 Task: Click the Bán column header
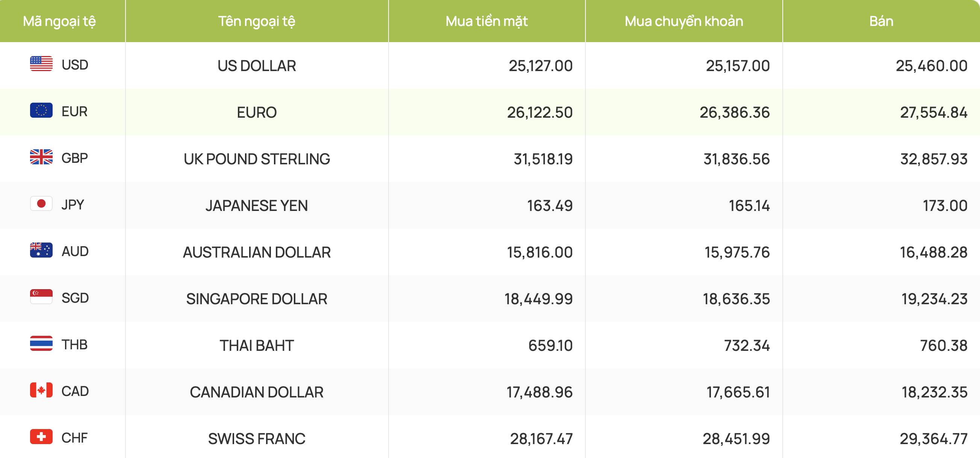(881, 21)
